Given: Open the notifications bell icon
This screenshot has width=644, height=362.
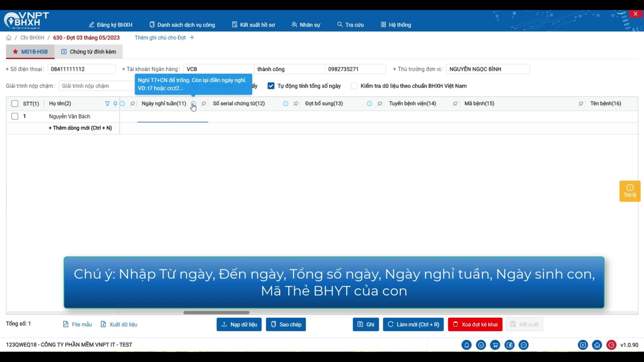Looking at the screenshot, I should [466, 345].
